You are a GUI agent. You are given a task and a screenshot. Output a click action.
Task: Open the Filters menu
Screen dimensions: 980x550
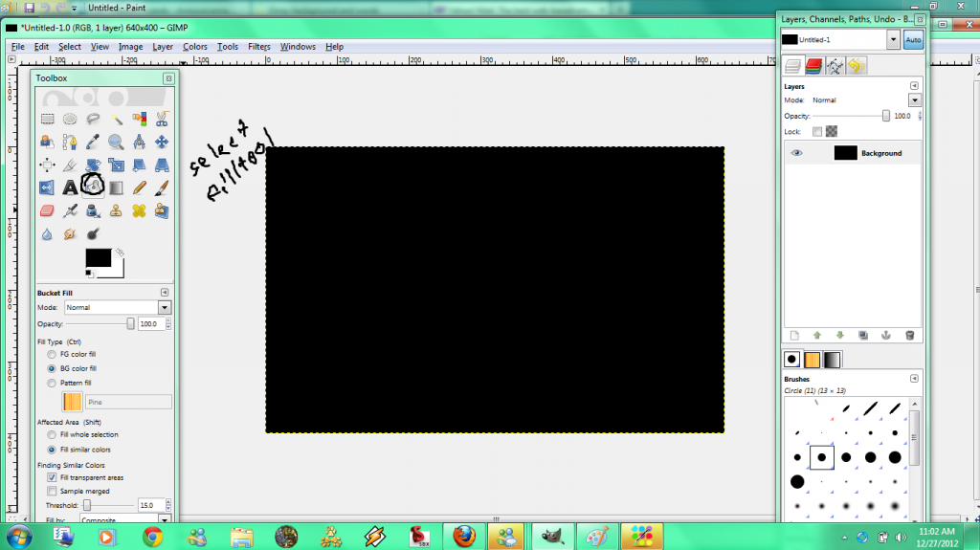pos(258,47)
